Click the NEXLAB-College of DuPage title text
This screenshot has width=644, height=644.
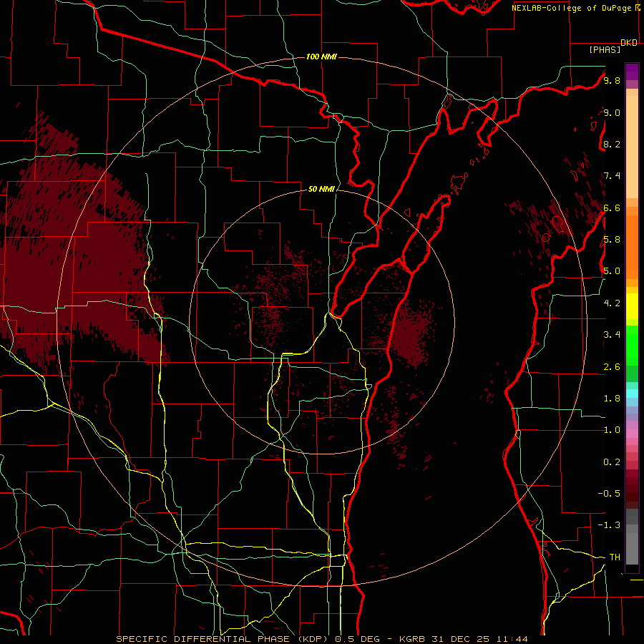coord(572,8)
